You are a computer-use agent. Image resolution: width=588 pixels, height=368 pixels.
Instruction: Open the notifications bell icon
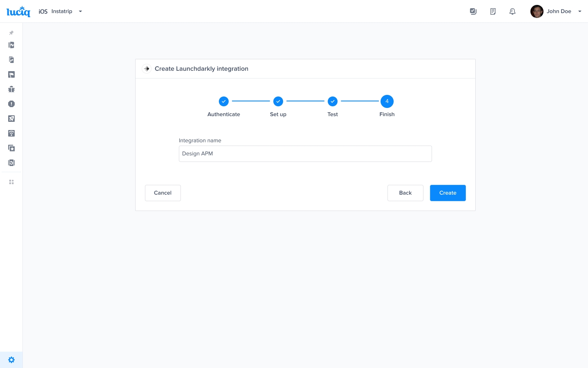[512, 11]
